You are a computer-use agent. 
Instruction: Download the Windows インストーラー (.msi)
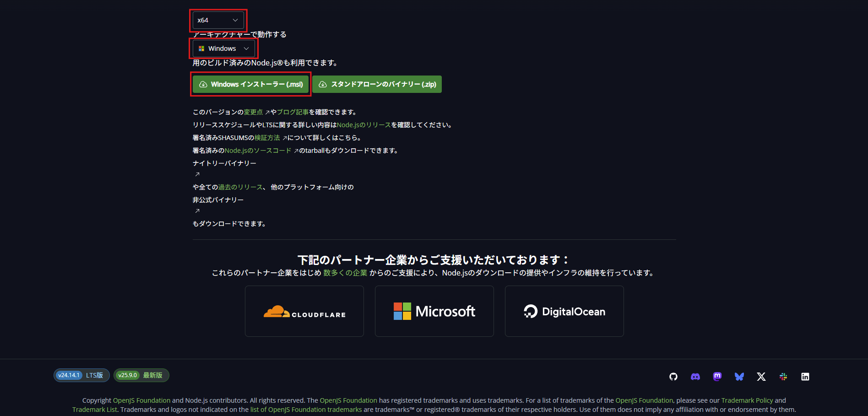pos(251,84)
